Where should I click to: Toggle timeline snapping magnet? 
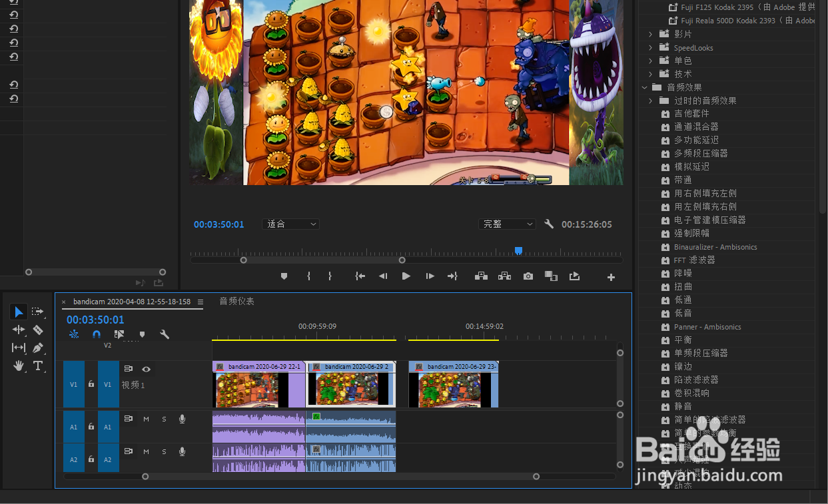pyautogui.click(x=97, y=334)
